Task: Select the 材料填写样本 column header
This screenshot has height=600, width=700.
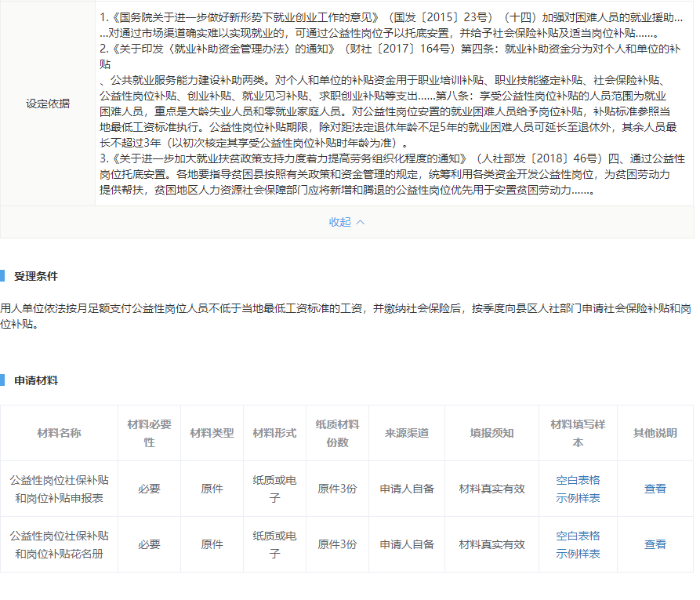Action: coord(578,433)
